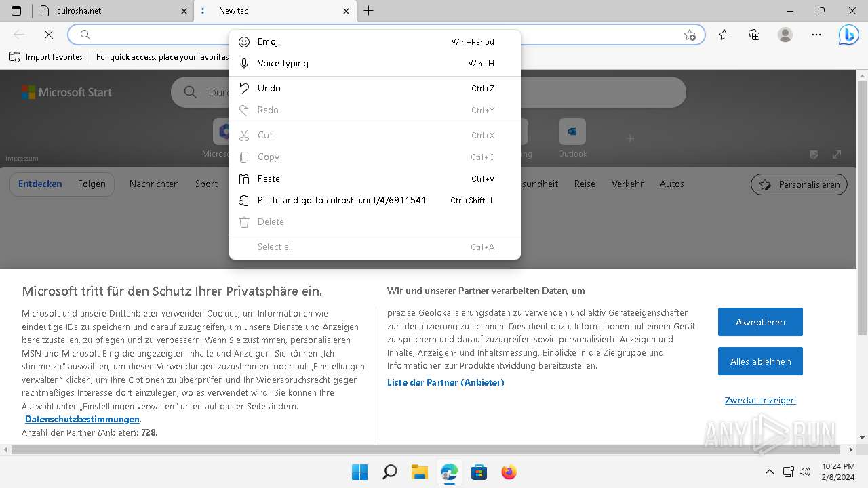The image size is (868, 488).
Task: Click the Copy context menu entry
Action: tap(375, 157)
